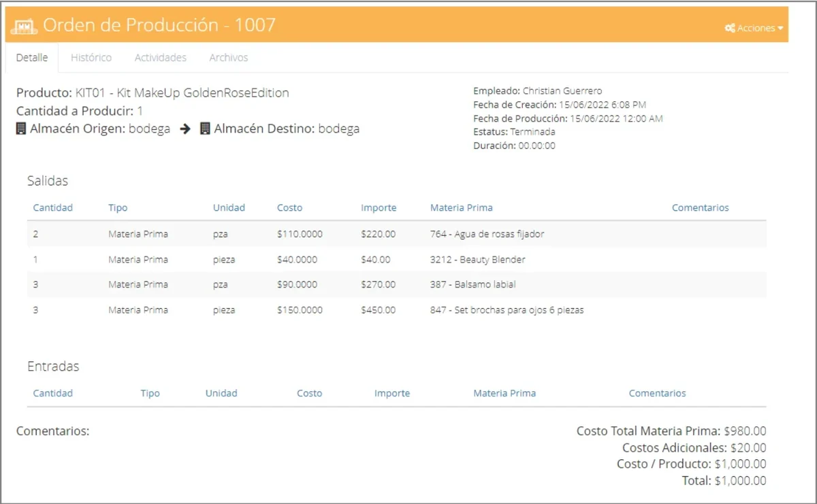Sort Salidas by Costo column

tap(289, 207)
